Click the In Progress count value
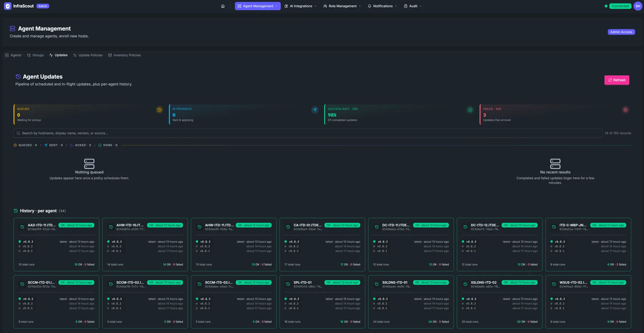The width and height of the screenshot is (644, 333). pyautogui.click(x=174, y=115)
